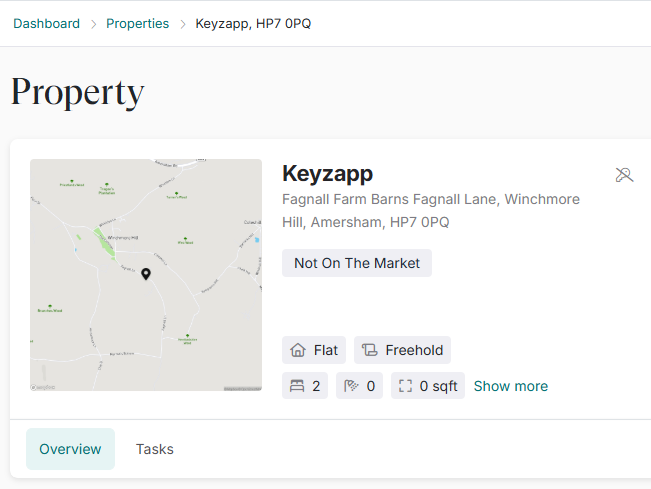Click the Keyzapp property title
The height and width of the screenshot is (489, 651).
(x=327, y=173)
